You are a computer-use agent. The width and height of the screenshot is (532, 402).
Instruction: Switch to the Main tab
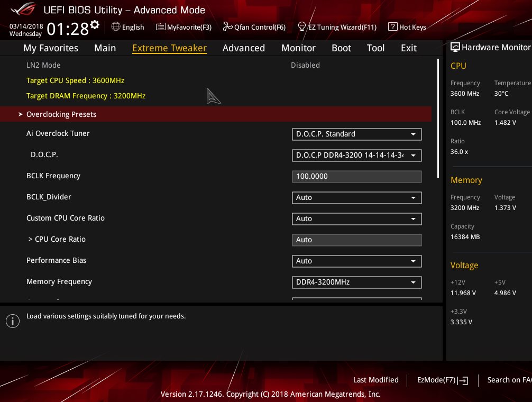[105, 48]
